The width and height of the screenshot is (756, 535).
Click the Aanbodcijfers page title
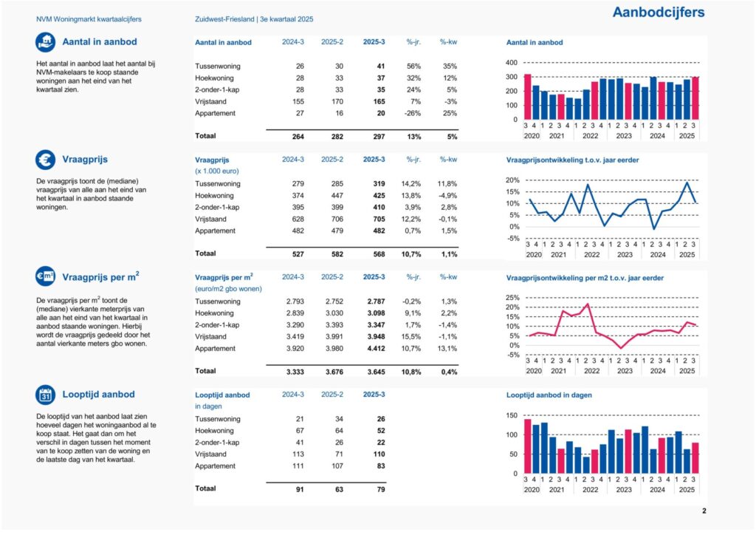[x=658, y=13]
